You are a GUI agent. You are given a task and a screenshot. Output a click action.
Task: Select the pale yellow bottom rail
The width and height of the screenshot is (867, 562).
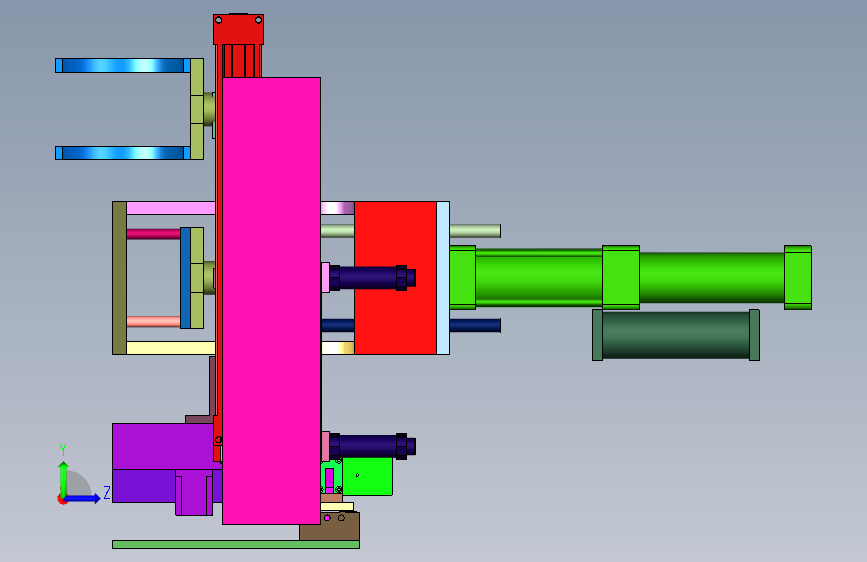(x=171, y=348)
